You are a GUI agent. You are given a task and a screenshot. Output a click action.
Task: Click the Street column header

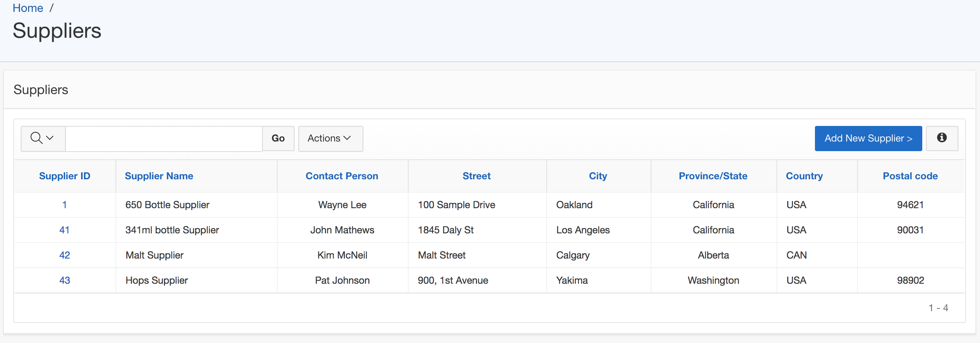point(476,176)
